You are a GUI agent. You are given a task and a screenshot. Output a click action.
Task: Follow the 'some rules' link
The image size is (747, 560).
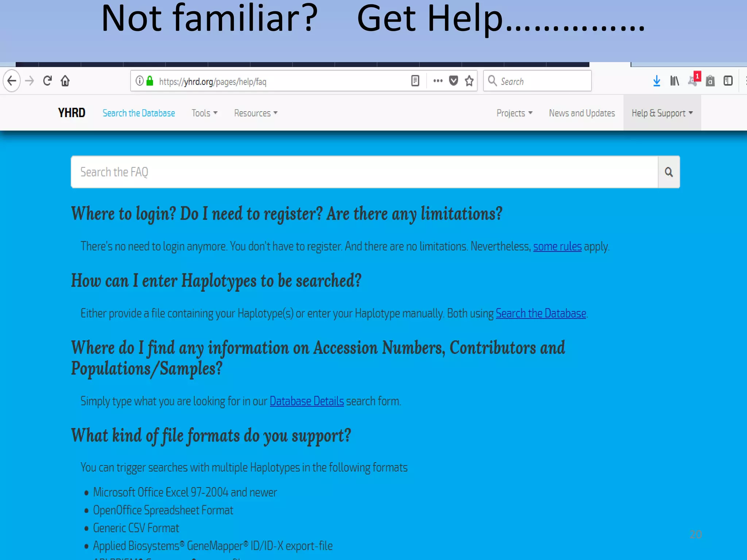[x=557, y=246]
